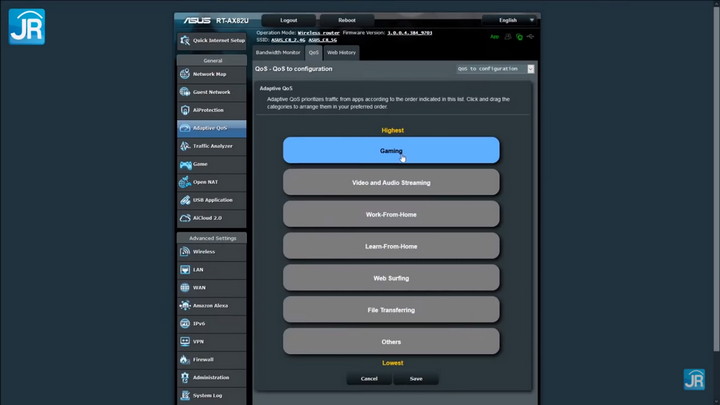Click the Cancel button
The width and height of the screenshot is (720, 405).
point(369,379)
